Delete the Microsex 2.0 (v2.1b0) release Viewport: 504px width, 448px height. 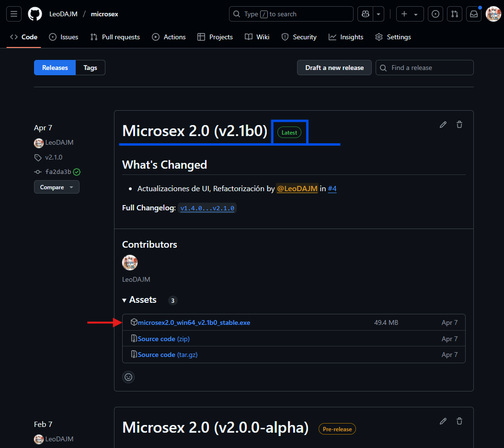pyautogui.click(x=459, y=125)
